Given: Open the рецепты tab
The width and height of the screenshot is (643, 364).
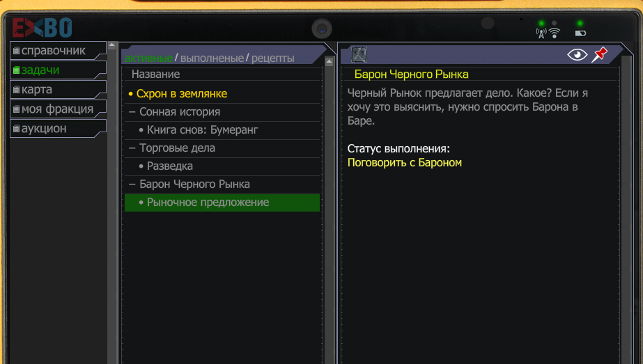Looking at the screenshot, I should point(272,58).
